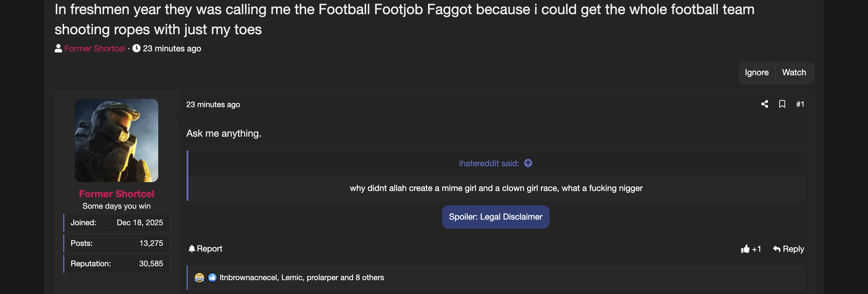868x294 pixels.
Task: Click the thumbs-up +1 like icon
Action: click(x=745, y=249)
